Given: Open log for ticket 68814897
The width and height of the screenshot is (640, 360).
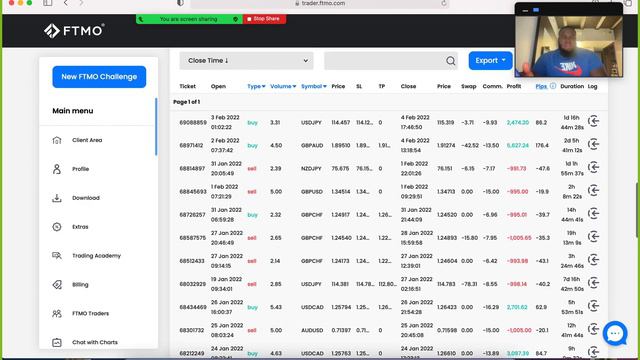Looking at the screenshot, I should point(593,167).
